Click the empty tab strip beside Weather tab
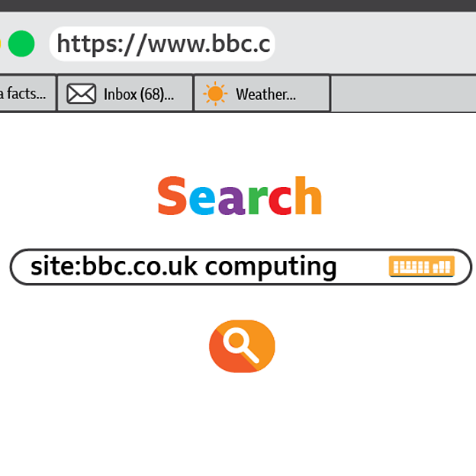Viewport: 476px width, 476px height. tap(403, 93)
